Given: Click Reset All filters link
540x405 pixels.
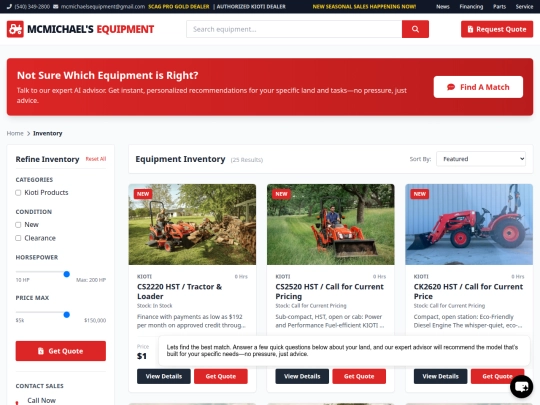Looking at the screenshot, I should point(96,159).
